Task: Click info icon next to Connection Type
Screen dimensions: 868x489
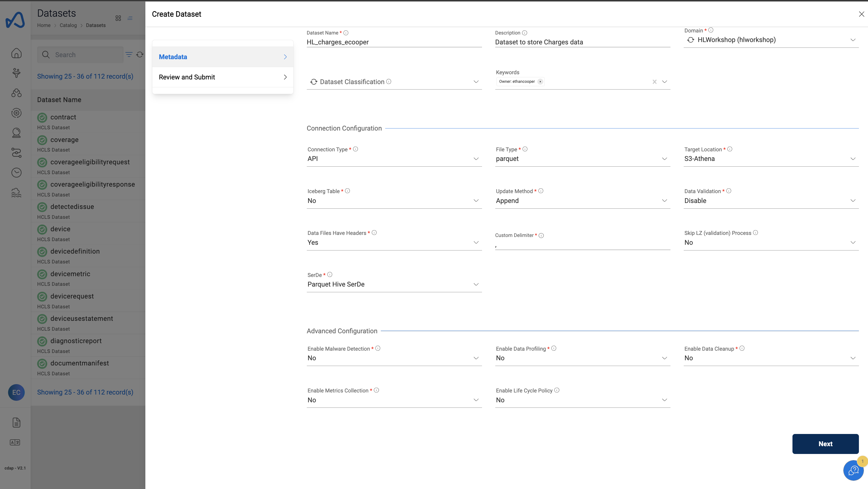Action: [x=355, y=149]
